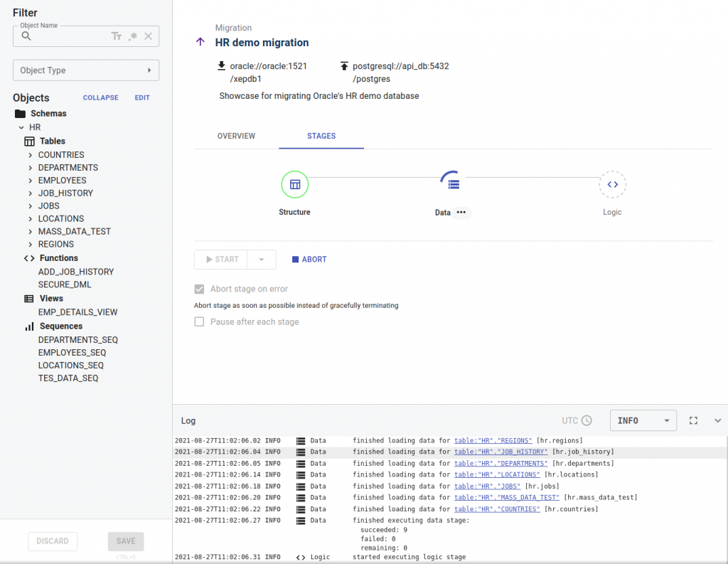Expand the MASS_DATA_TEST table
728x564 pixels.
[30, 231]
